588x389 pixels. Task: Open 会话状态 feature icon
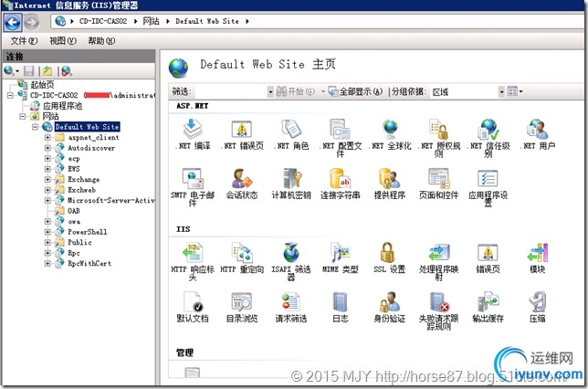(x=242, y=184)
